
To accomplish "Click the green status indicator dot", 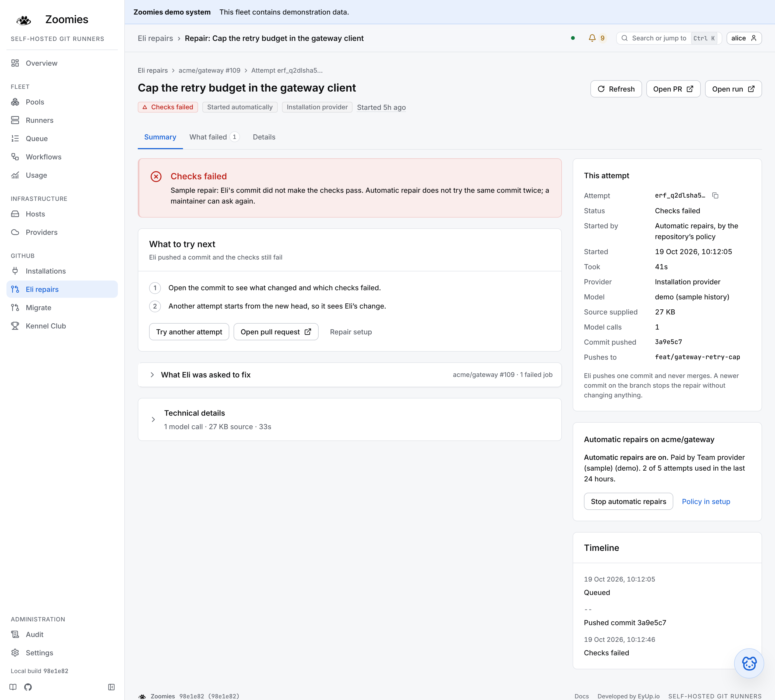I will (x=573, y=38).
